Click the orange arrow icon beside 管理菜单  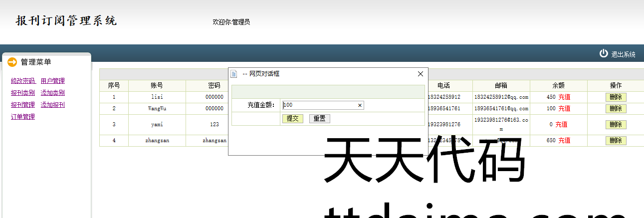(12, 62)
